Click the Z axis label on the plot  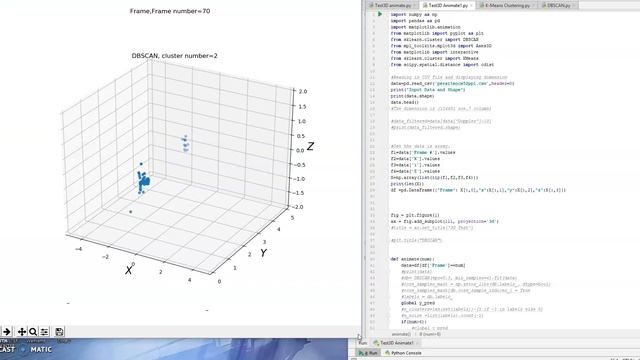tap(310, 146)
